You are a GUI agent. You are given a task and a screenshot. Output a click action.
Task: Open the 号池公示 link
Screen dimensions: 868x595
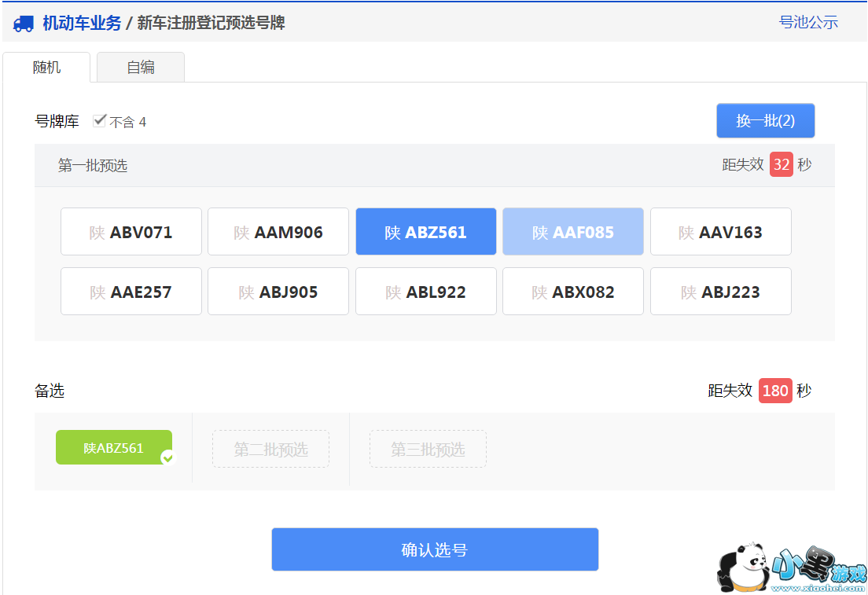point(808,22)
